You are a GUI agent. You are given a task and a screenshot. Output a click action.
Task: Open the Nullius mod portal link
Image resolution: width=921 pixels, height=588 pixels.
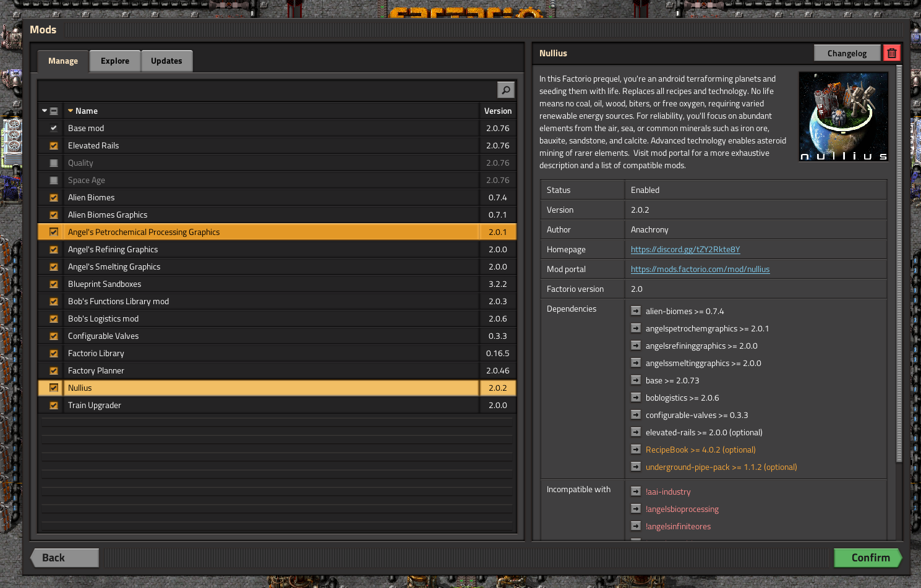[x=700, y=269]
